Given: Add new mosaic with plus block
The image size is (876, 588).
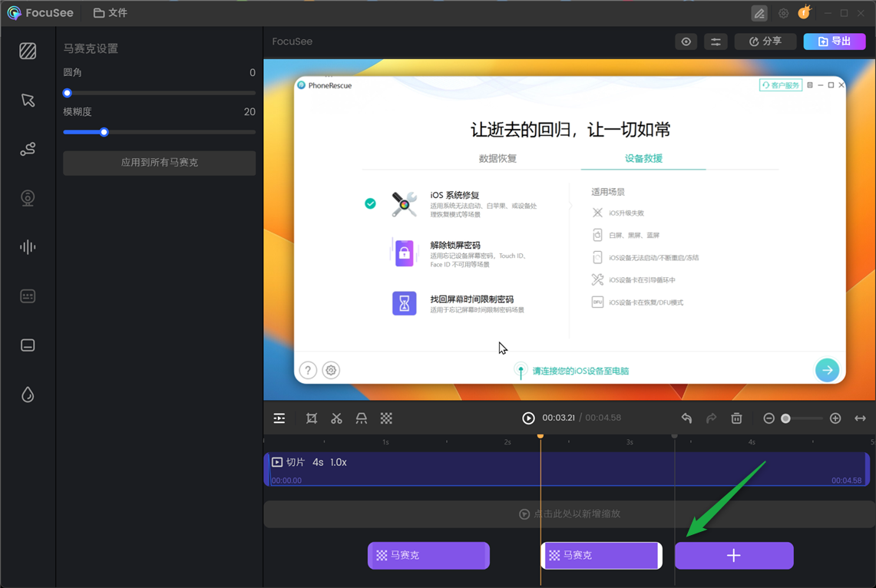Looking at the screenshot, I should click(733, 556).
